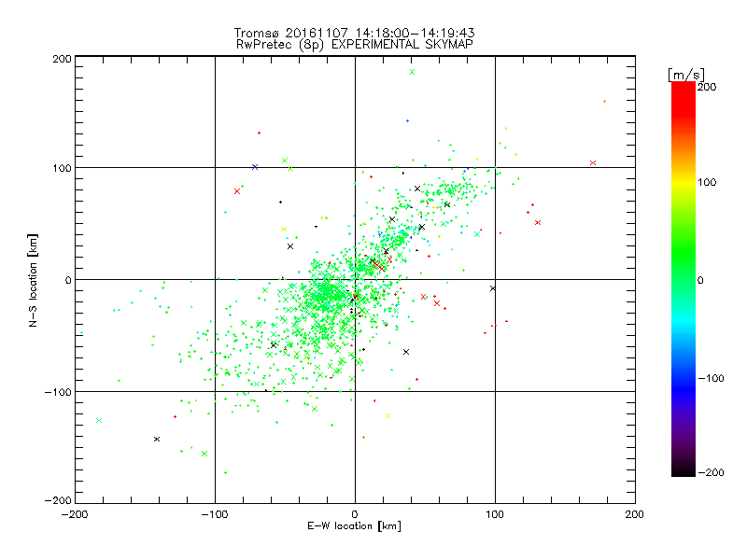The height and width of the screenshot is (560, 747).
Task: Select the '[m/s]' colorbar unit label
Action: pos(686,75)
